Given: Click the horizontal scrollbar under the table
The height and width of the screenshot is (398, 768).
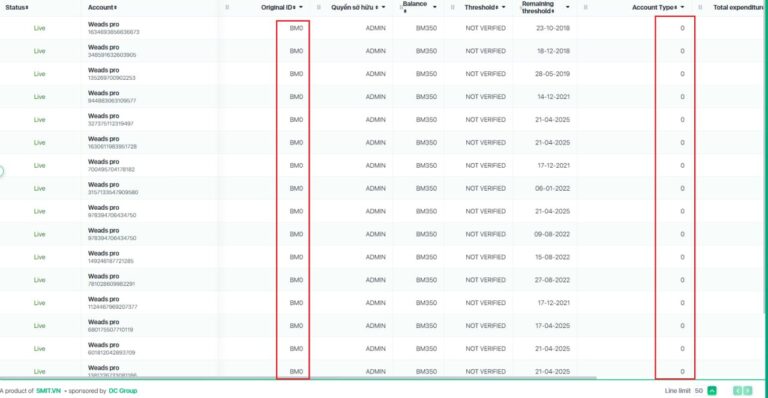Looking at the screenshot, I should (x=298, y=378).
